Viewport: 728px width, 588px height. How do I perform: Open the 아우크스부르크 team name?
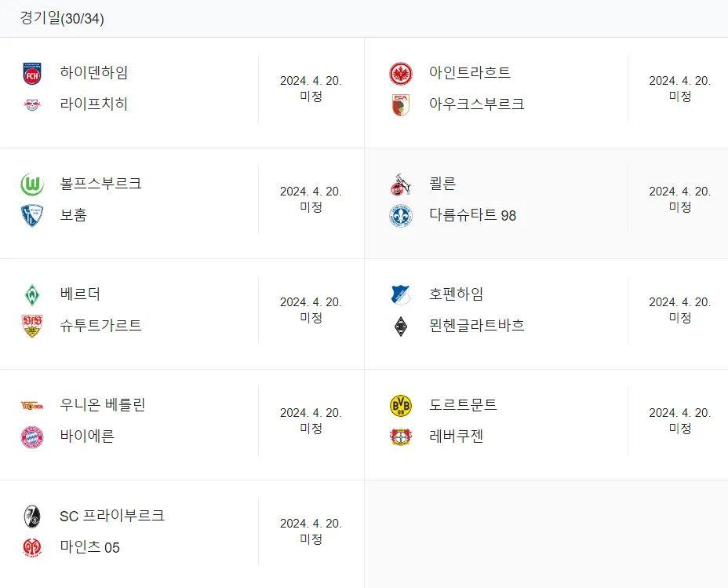pos(477,104)
